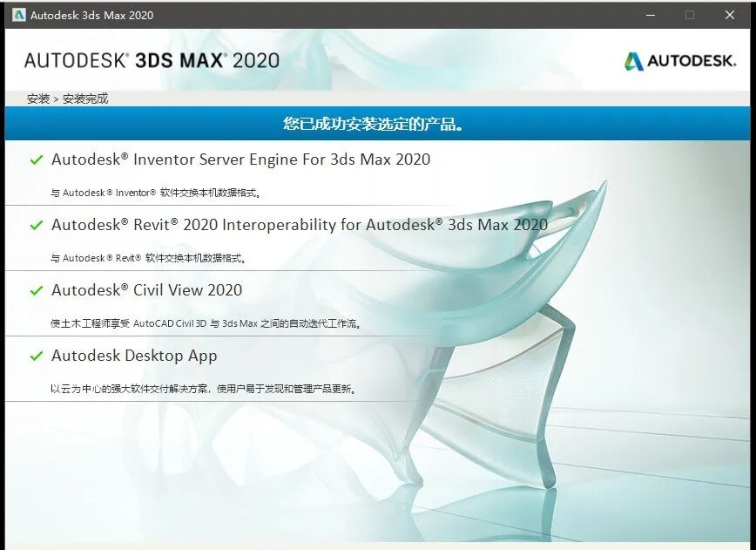Select the Autodesk Civil View 2020 entry
Image resolution: width=756 pixels, height=550 pixels.
(146, 290)
